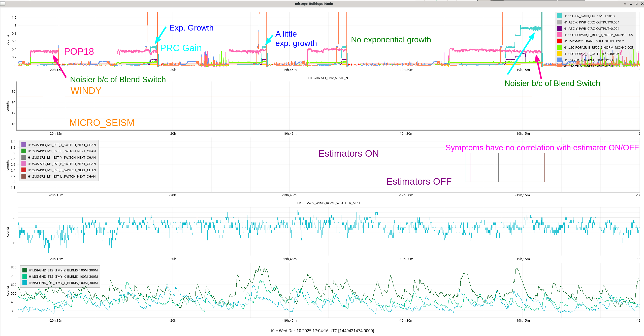This screenshot has width=644, height=336.
Task: Click the t0 timestamp label at bottom
Action: pos(322,331)
